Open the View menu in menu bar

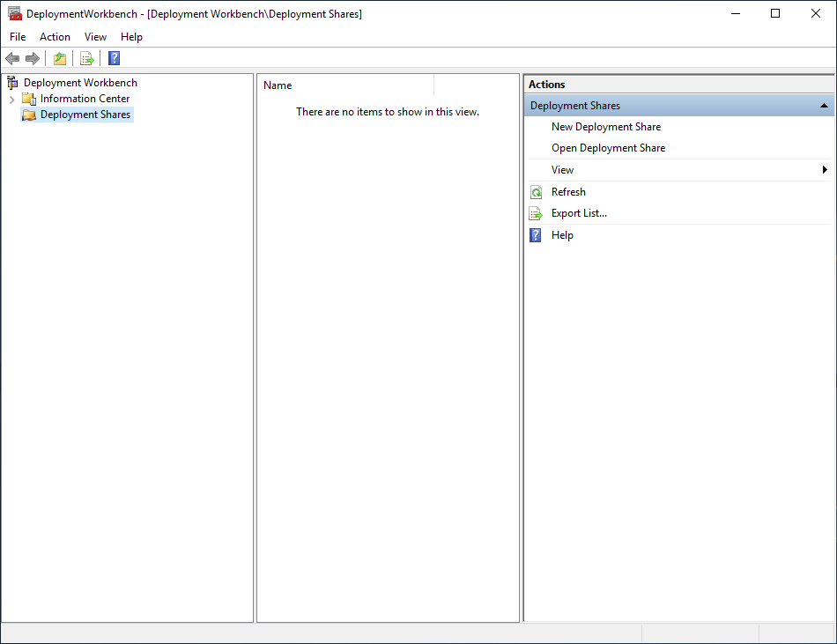(95, 37)
